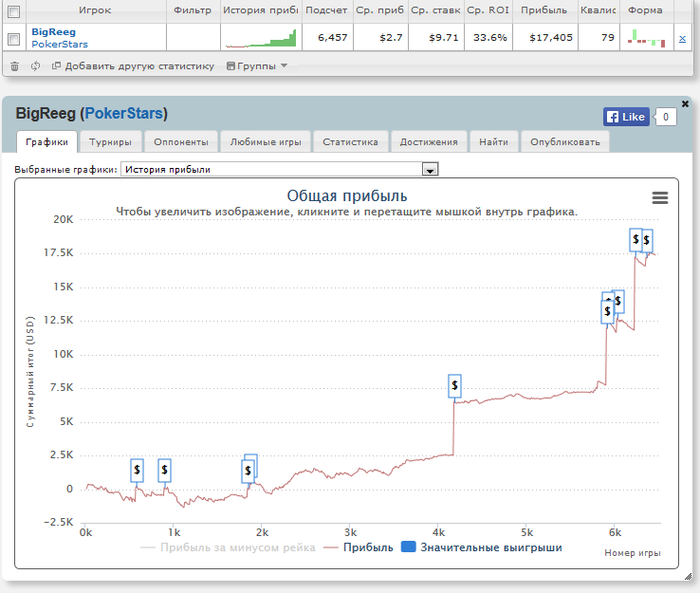
Task: Open the Выбранные графики combo box
Action: click(279, 169)
